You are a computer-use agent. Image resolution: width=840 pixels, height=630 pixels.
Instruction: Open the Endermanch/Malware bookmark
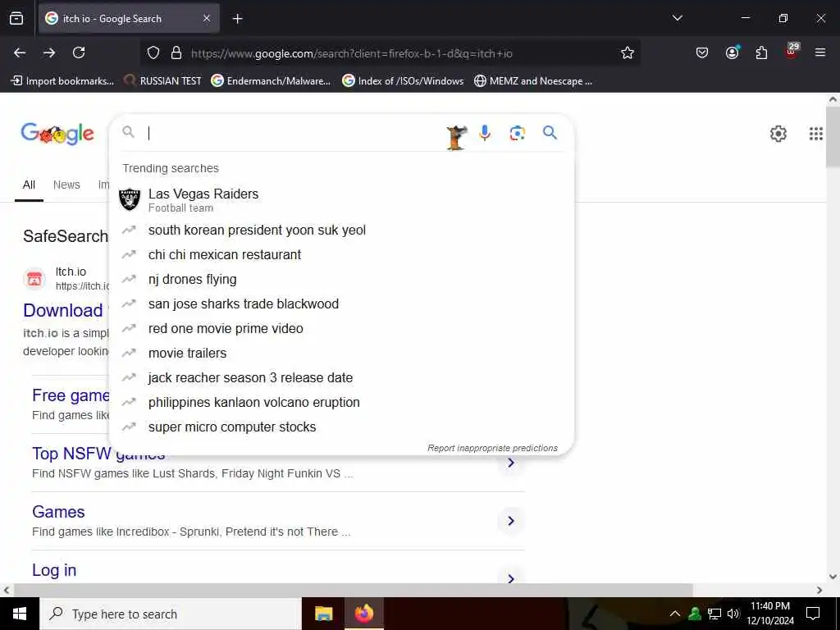point(271,81)
